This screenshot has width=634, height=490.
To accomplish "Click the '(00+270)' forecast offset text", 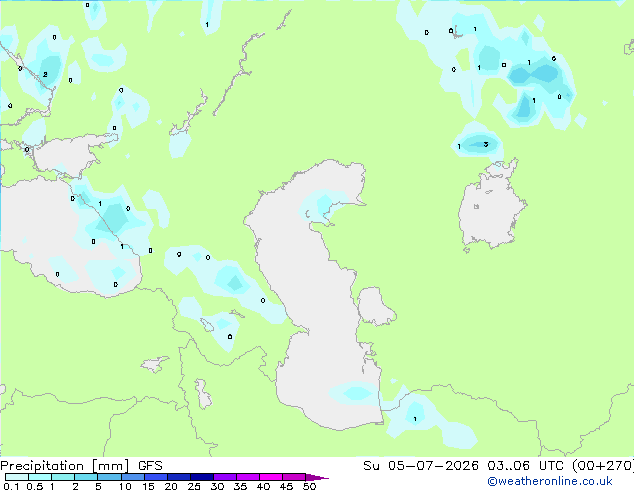I will (602, 466).
